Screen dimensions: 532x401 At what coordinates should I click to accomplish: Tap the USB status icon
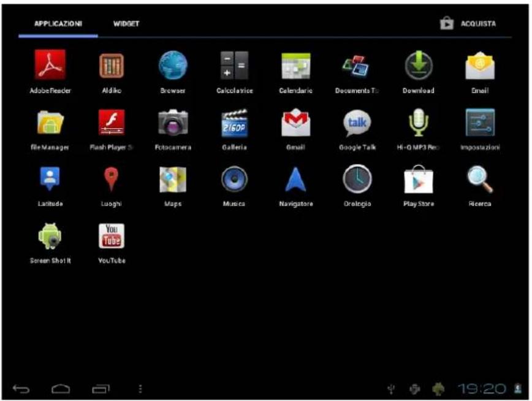391,389
